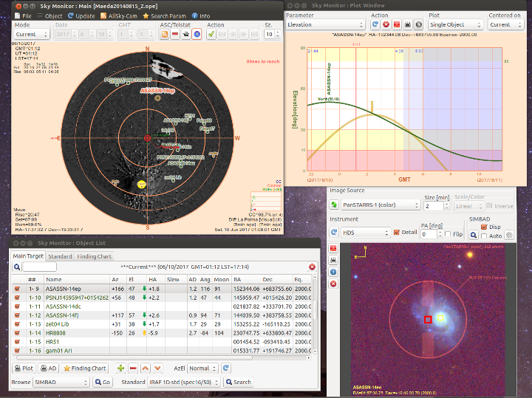Toggle checkbox for PSNJ14595947+0154262 row
The image size is (532, 398).
[17, 298]
